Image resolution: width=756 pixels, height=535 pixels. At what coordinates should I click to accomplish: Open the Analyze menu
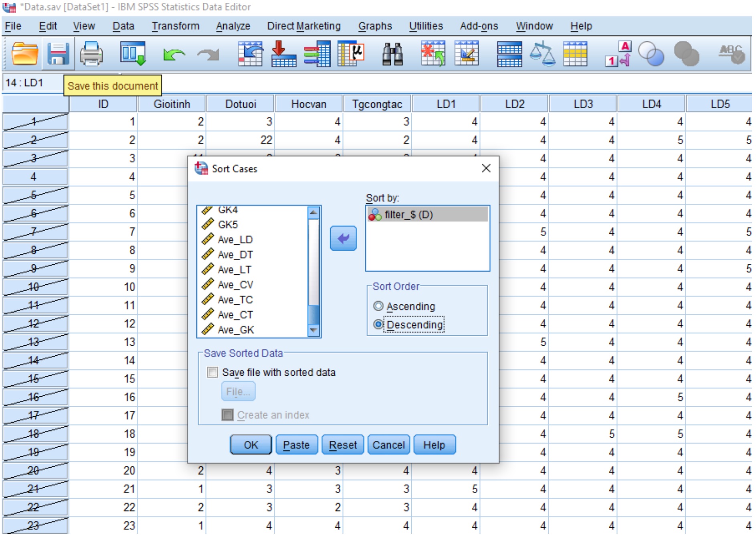pyautogui.click(x=233, y=26)
